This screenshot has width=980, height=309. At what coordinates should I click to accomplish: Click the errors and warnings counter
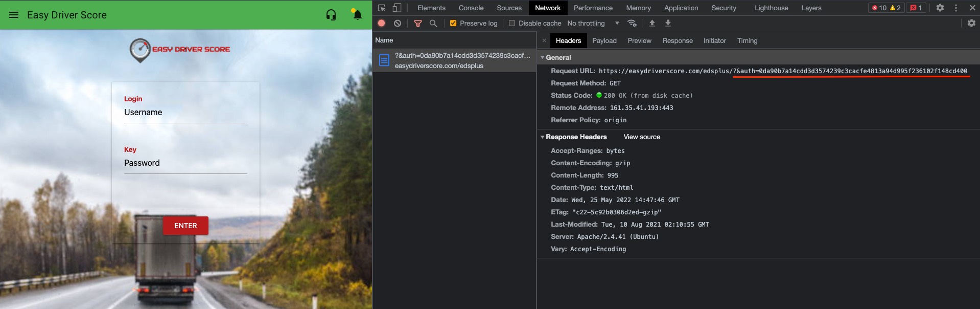(x=886, y=8)
